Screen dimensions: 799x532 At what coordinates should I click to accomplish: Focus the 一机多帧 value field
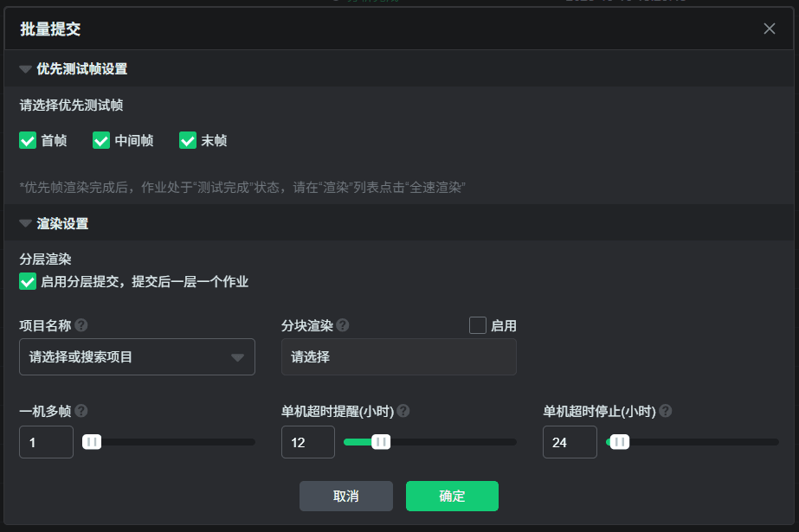pyautogui.click(x=47, y=442)
